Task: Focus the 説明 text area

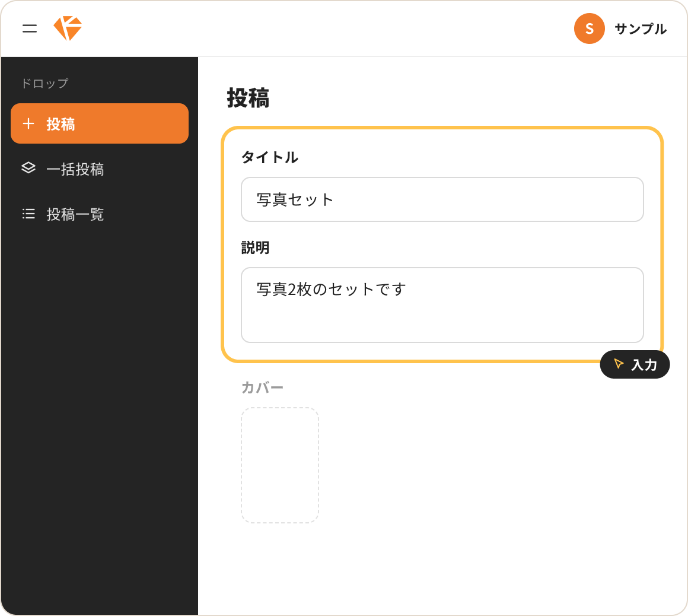Action: (442, 304)
